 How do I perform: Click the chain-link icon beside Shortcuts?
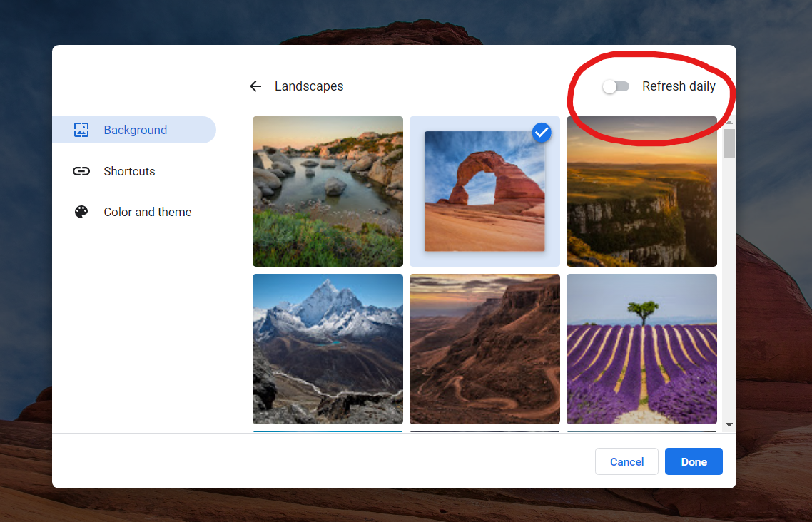(x=81, y=171)
